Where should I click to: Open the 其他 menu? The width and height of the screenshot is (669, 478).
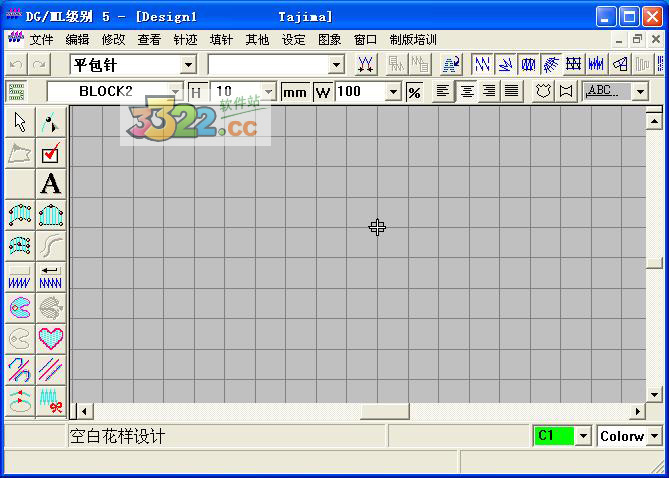(257, 40)
